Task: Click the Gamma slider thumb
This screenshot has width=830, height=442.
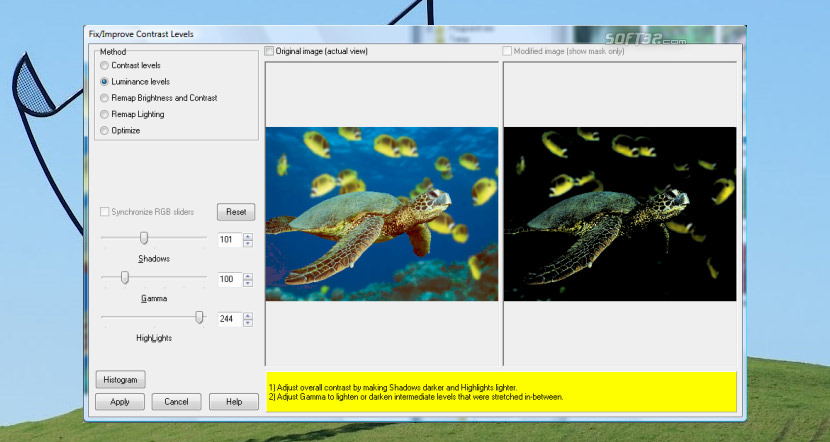Action: click(125, 277)
